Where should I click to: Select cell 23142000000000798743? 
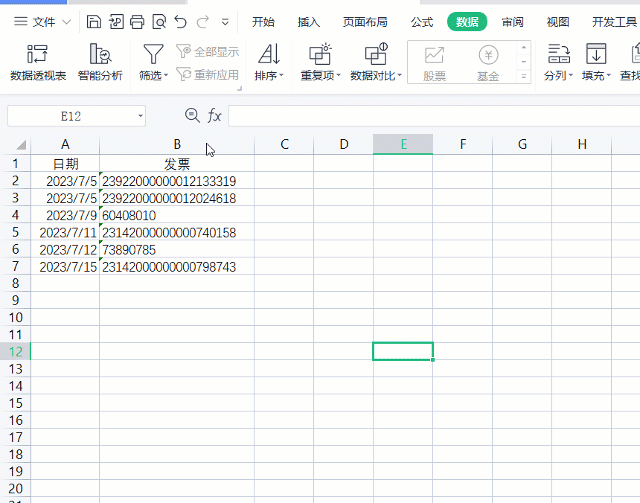click(177, 267)
